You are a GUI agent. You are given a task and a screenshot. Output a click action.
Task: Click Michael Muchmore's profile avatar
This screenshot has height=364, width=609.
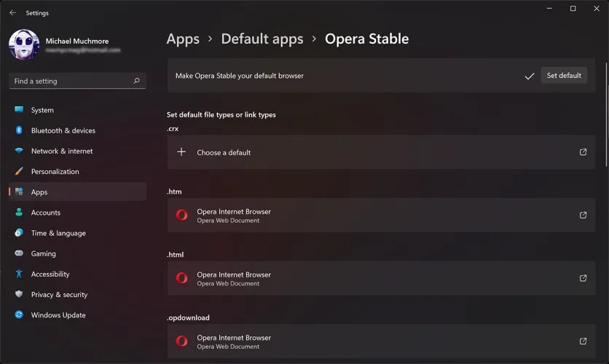tap(24, 45)
